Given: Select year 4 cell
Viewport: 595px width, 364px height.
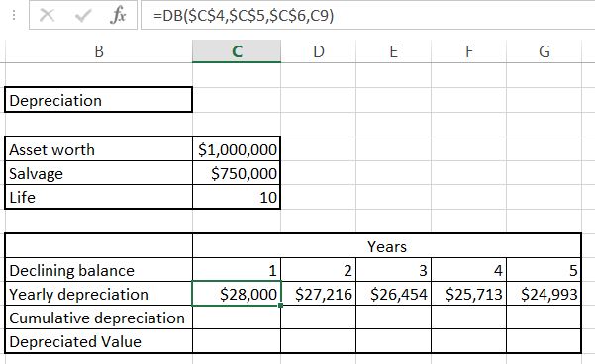Looking at the screenshot, I should click(x=468, y=270).
